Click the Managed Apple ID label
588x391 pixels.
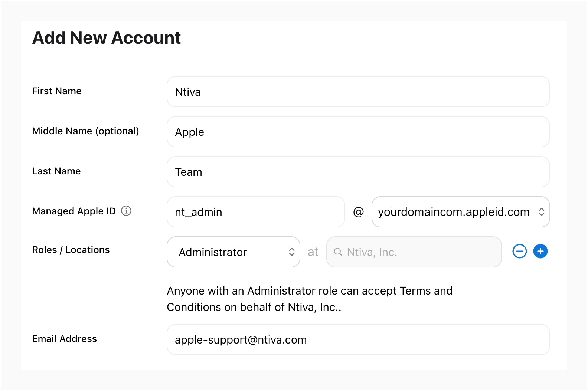click(74, 211)
